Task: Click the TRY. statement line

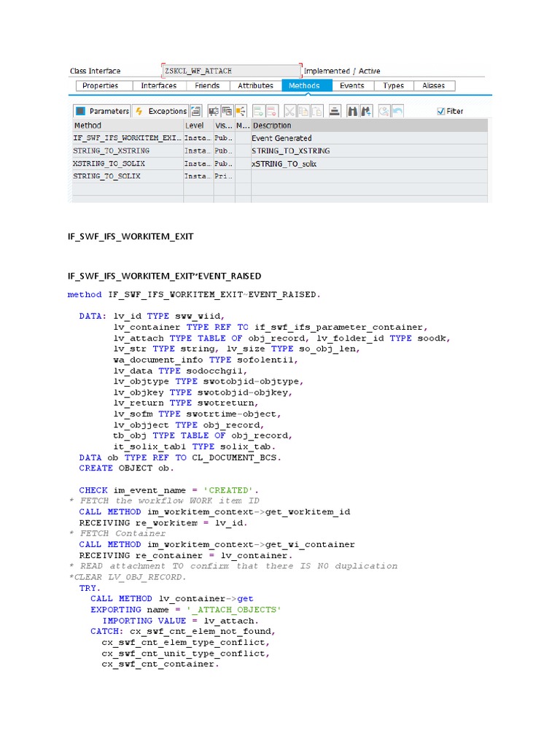Action: click(90, 588)
